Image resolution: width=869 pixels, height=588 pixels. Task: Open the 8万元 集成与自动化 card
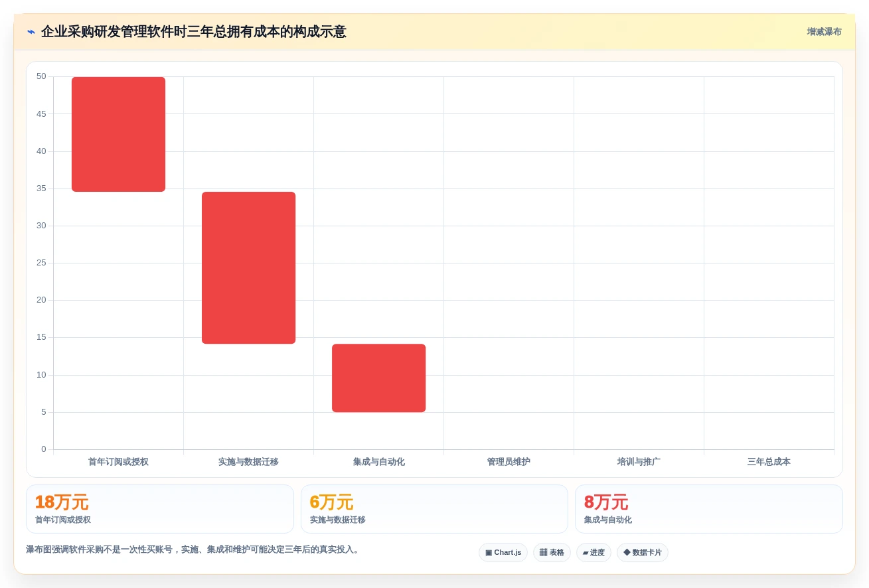click(x=709, y=509)
